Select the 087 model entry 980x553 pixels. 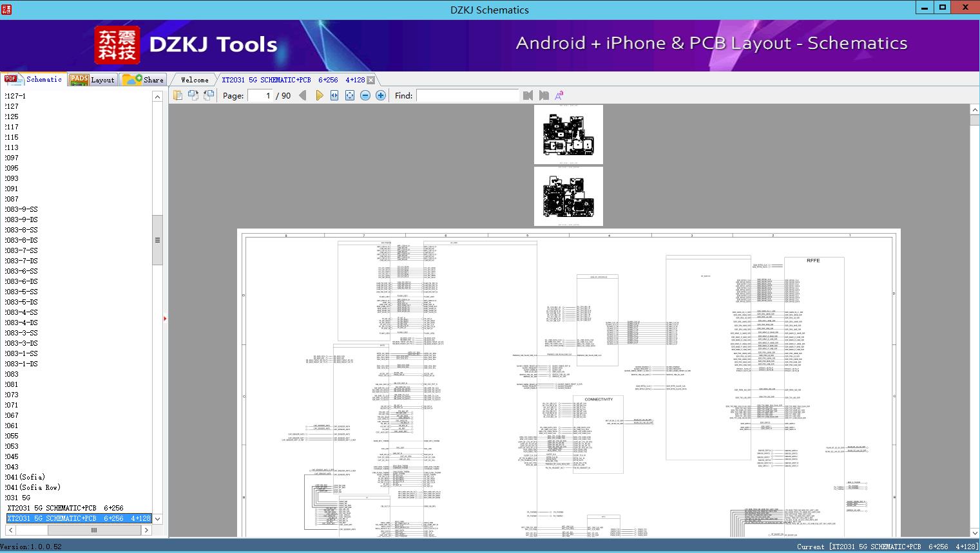coord(12,199)
